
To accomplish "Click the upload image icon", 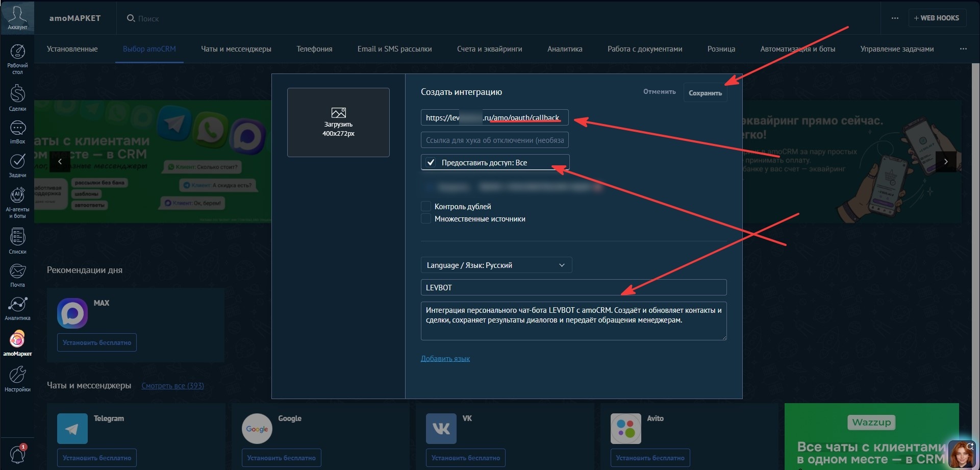I will 338,112.
